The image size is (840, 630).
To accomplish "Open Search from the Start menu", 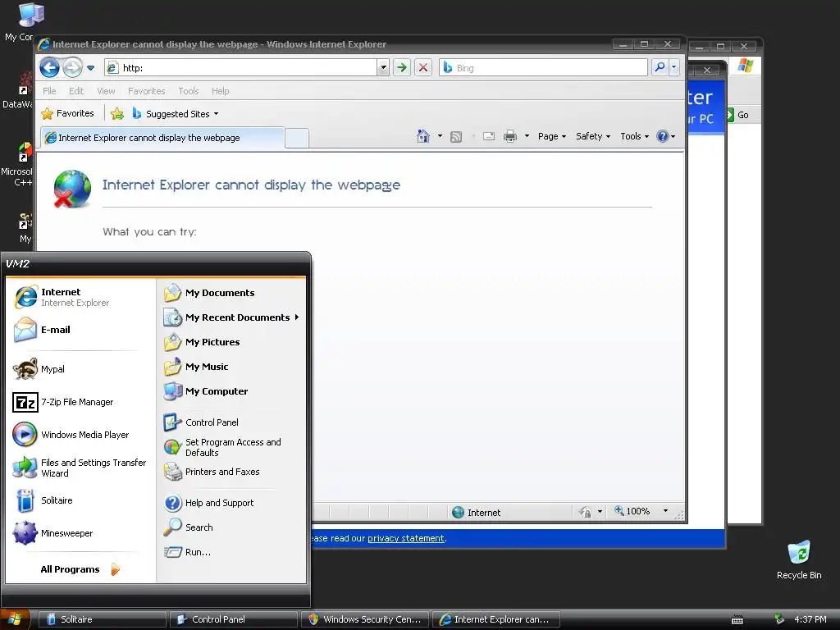I will pyautogui.click(x=231, y=527).
